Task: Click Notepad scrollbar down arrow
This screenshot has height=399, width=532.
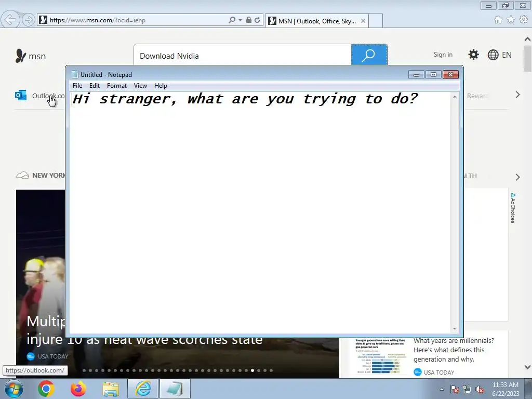Action: (x=455, y=329)
